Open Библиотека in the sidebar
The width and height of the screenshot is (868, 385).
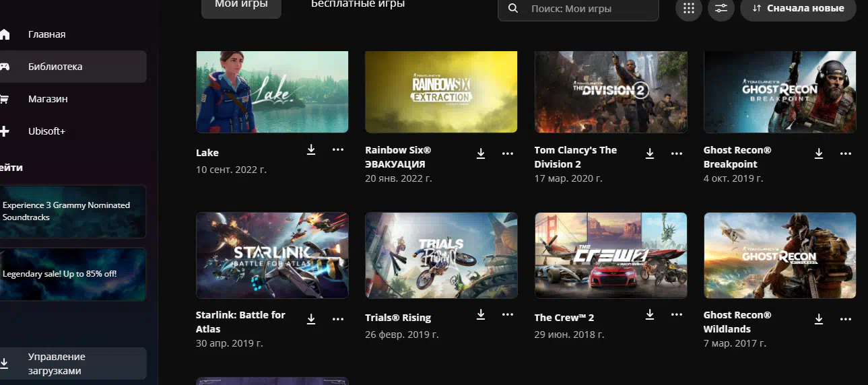click(x=73, y=67)
